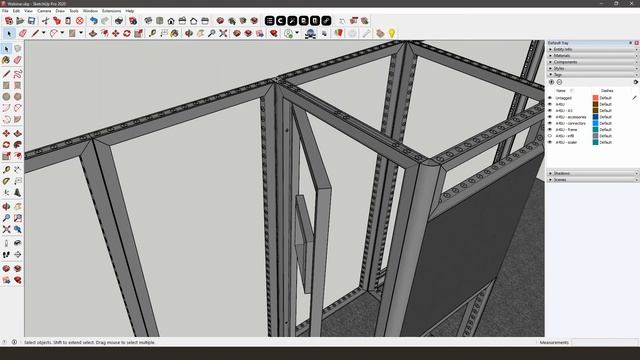Select the Tape Measure tool in the second toolbar row
Screen dimensions: 640x360
pyautogui.click(x=152, y=33)
